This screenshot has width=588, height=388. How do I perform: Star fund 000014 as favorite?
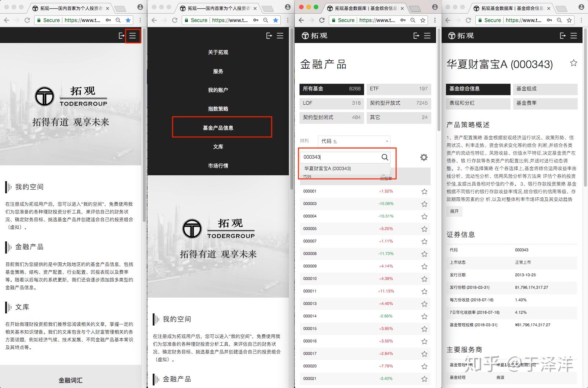[x=424, y=316]
